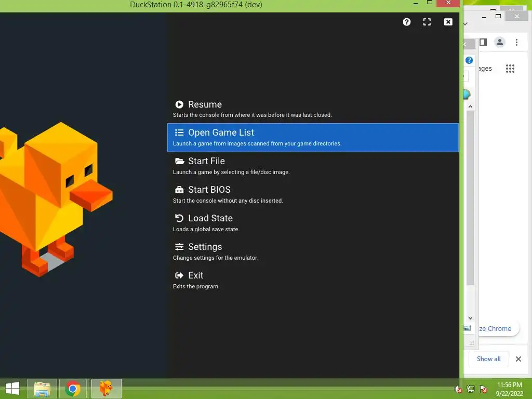The width and height of the screenshot is (532, 399).
Task: Minimize the DuckStation window
Action: click(x=415, y=4)
